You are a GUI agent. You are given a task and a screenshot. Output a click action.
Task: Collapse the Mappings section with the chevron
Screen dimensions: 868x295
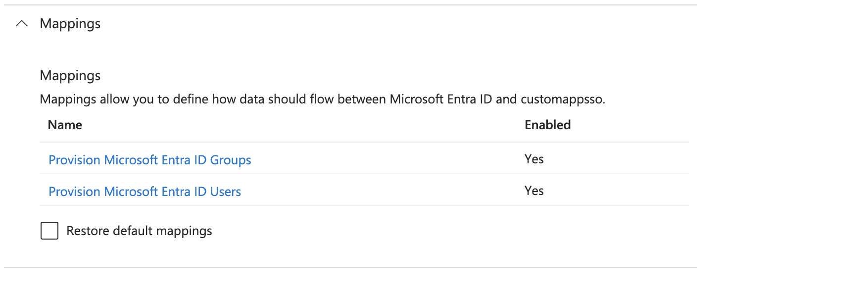tap(22, 24)
